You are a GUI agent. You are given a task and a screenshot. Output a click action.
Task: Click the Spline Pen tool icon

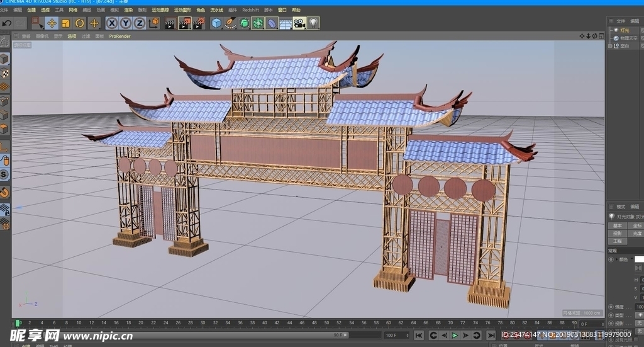click(230, 23)
